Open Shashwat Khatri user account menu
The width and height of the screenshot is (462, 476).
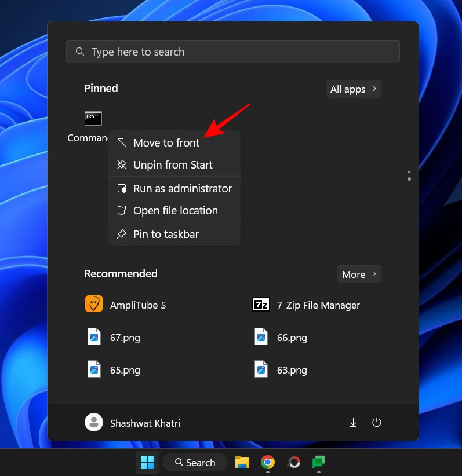tap(133, 423)
